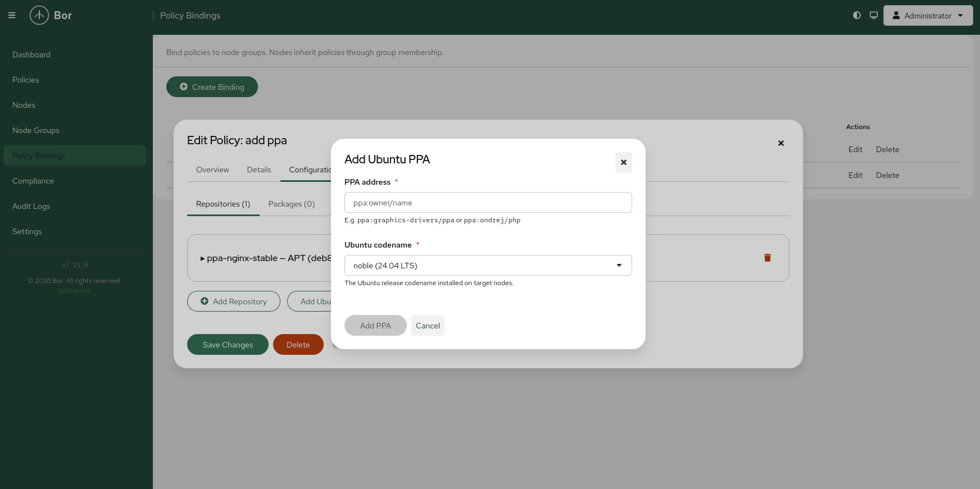The image size is (980, 489).
Task: Click the plus icon on Add Repository
Action: coord(205,301)
